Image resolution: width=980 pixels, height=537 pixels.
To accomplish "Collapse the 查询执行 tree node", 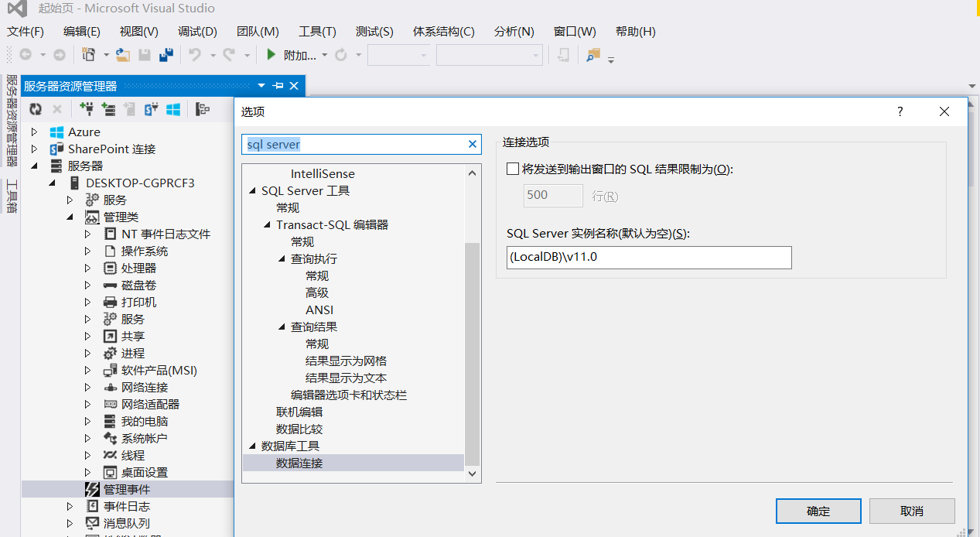I will (x=282, y=259).
